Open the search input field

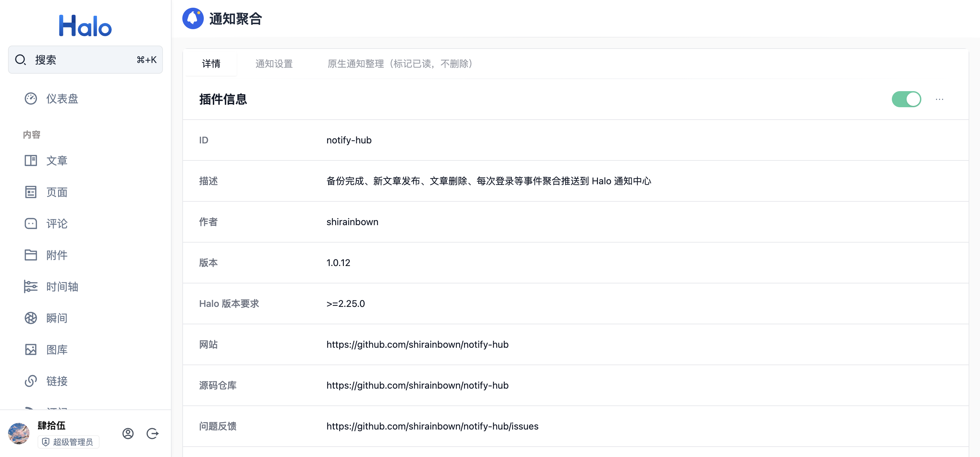tap(85, 60)
